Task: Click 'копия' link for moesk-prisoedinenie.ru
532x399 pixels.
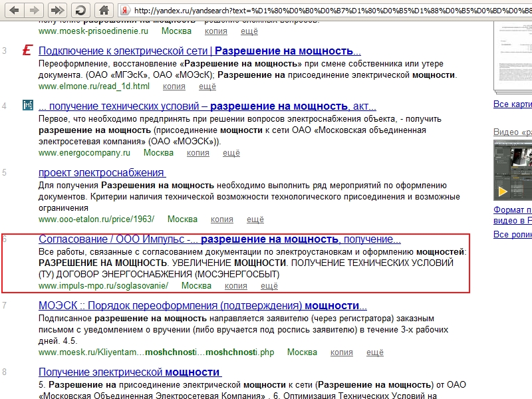Action: [215, 31]
